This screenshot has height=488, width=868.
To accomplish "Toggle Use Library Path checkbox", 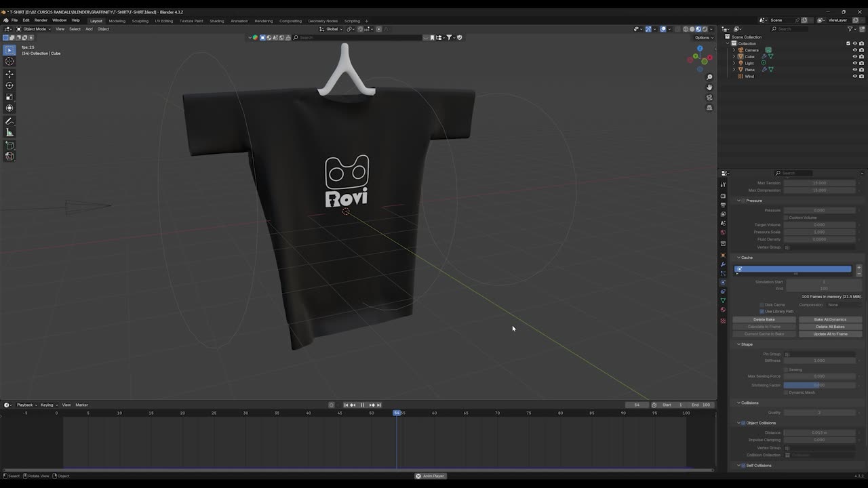I will tap(762, 311).
